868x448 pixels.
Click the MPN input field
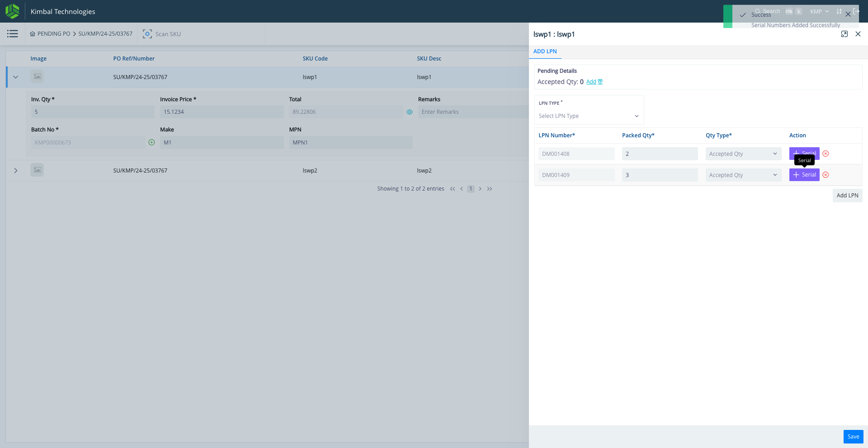click(351, 143)
